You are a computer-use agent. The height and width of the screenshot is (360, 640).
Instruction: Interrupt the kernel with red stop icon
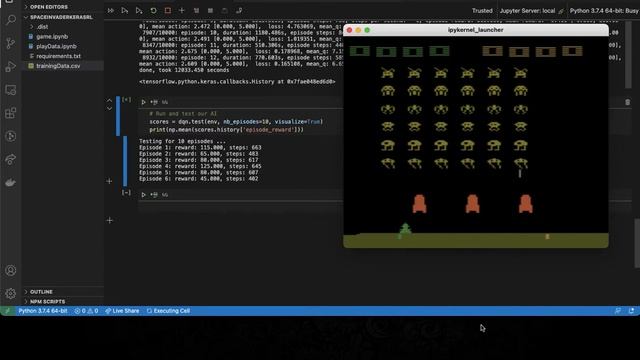click(x=168, y=11)
